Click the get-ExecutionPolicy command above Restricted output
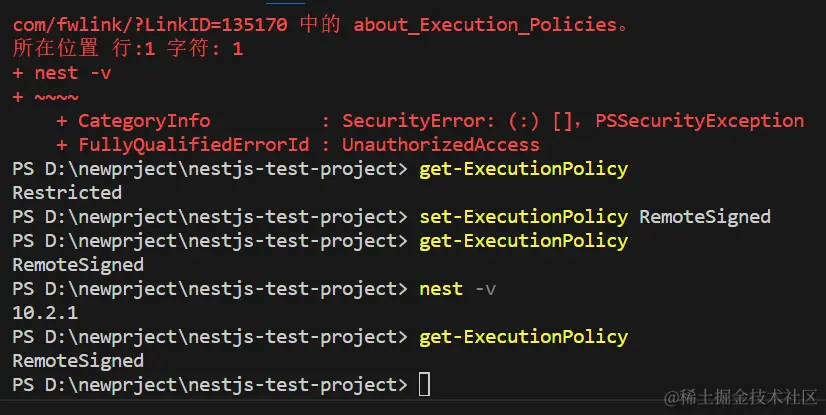This screenshot has height=415, width=826. 523,169
